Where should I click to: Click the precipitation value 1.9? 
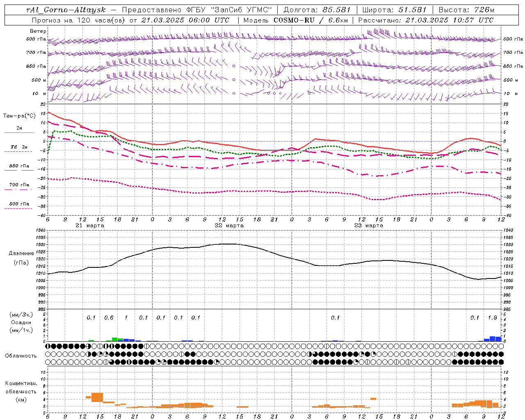pyautogui.click(x=493, y=317)
